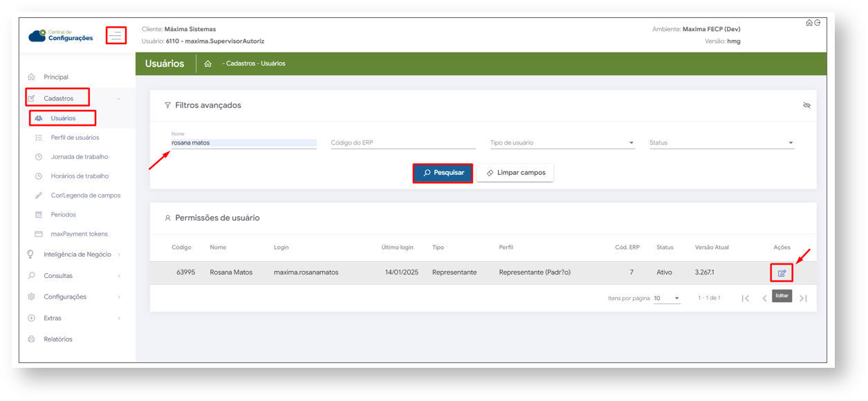Select Jornada de trabalho in sidebar

tap(79, 157)
